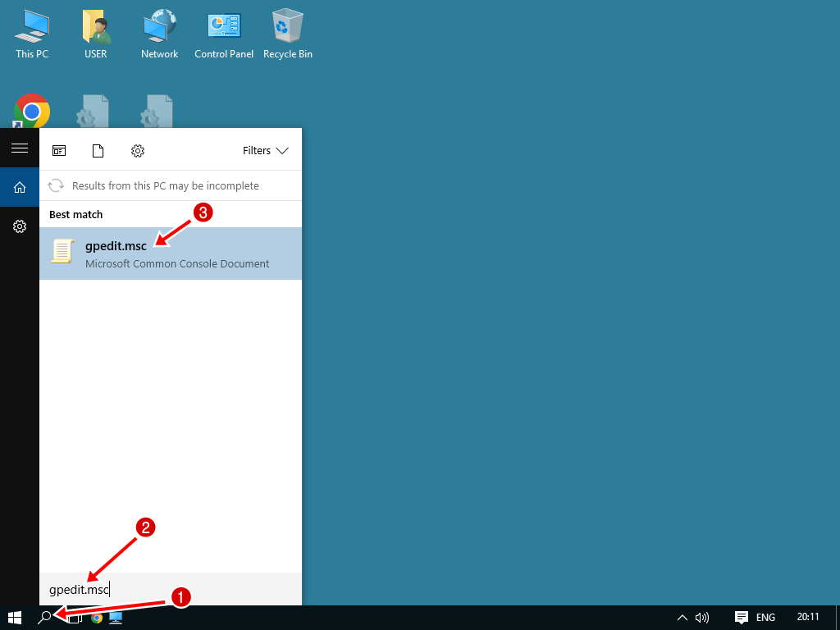Image resolution: width=840 pixels, height=630 pixels.
Task: Select the Documents filter icon
Action: [x=98, y=151]
